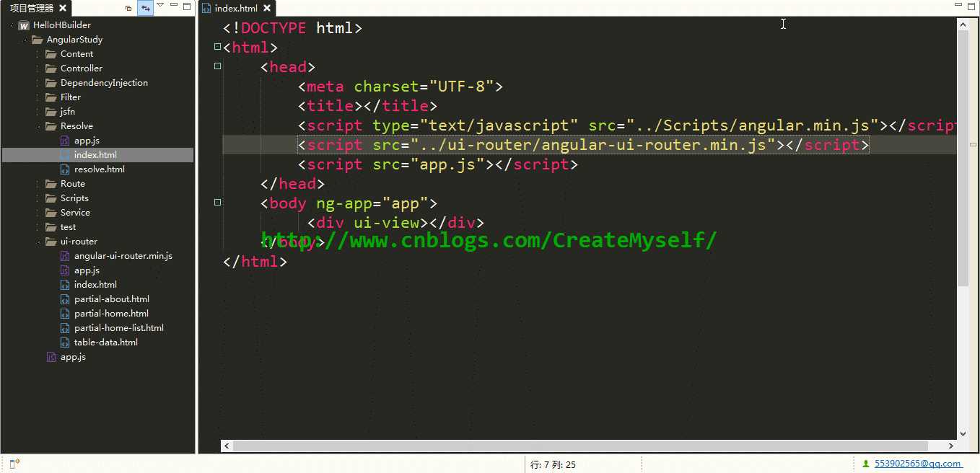Screen dimensions: 980x473
Task: Select app.js under ui-router folder
Action: coord(87,270)
